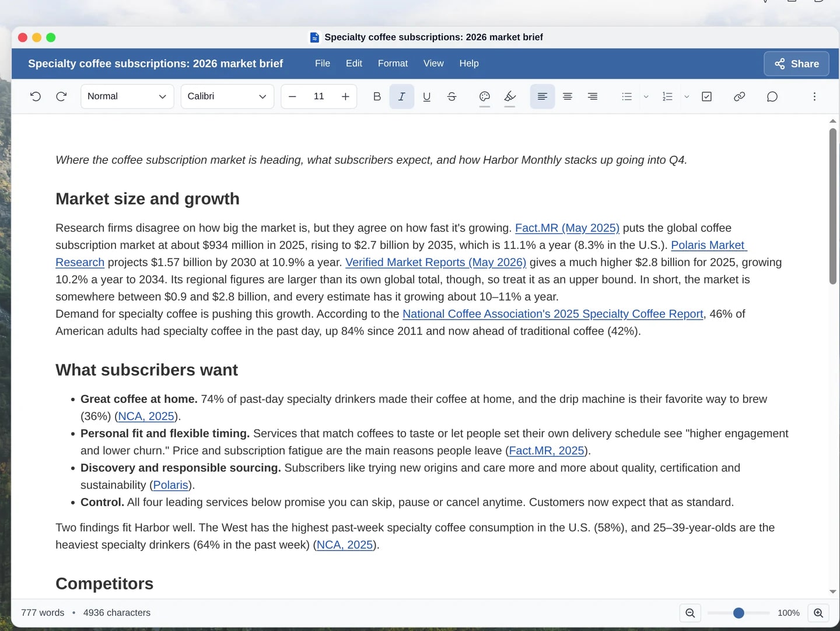Center-align the text

tap(568, 96)
